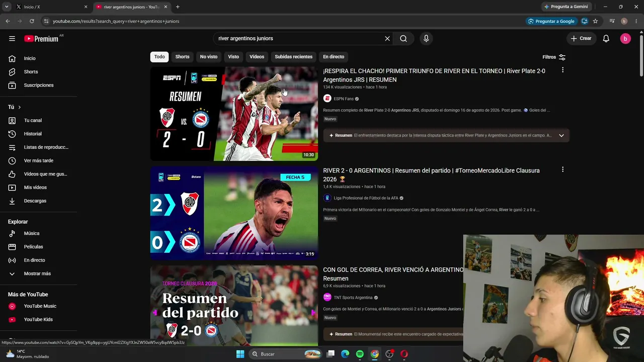Screen dimensions: 644x362
Task: Reload the YouTube page
Action: 32,21
